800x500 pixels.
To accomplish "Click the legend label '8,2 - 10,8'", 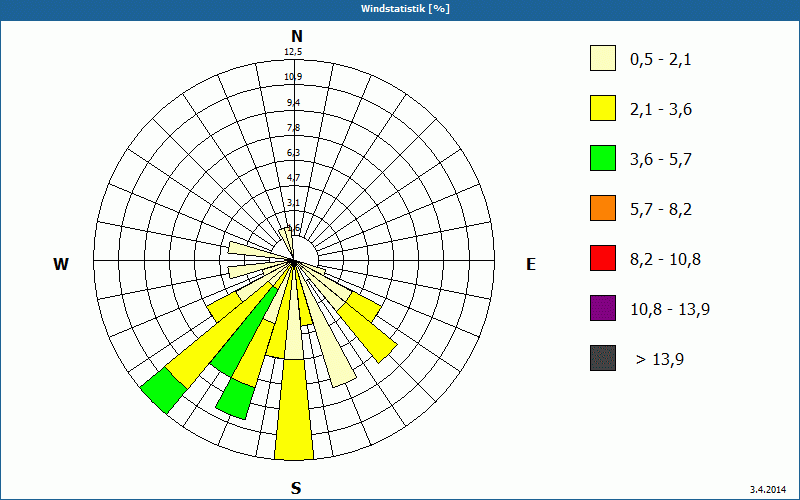I will click(x=665, y=260).
